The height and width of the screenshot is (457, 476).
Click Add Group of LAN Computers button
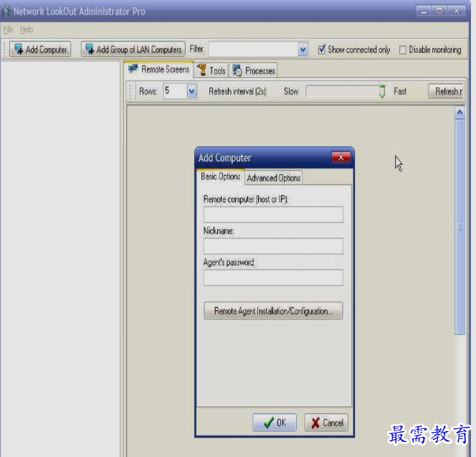click(133, 49)
